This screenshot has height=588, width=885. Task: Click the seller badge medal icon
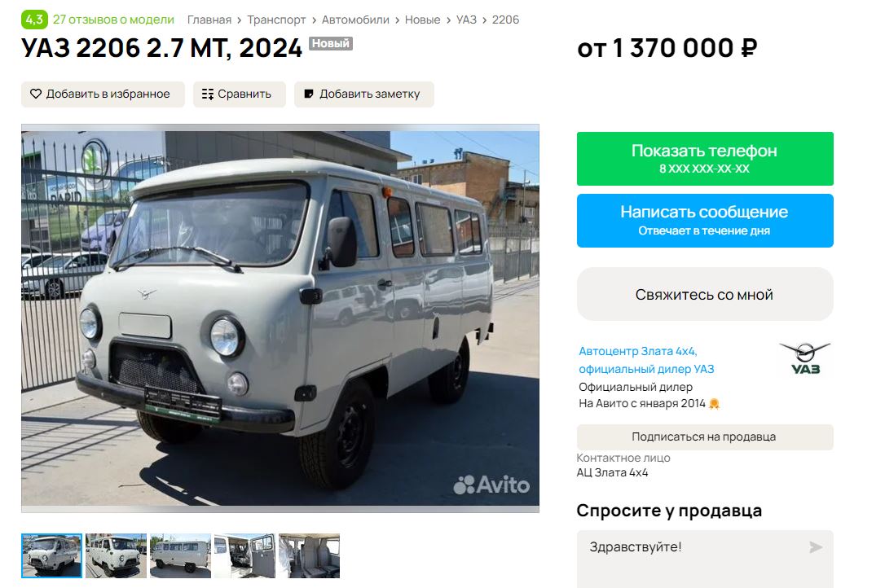[714, 403]
